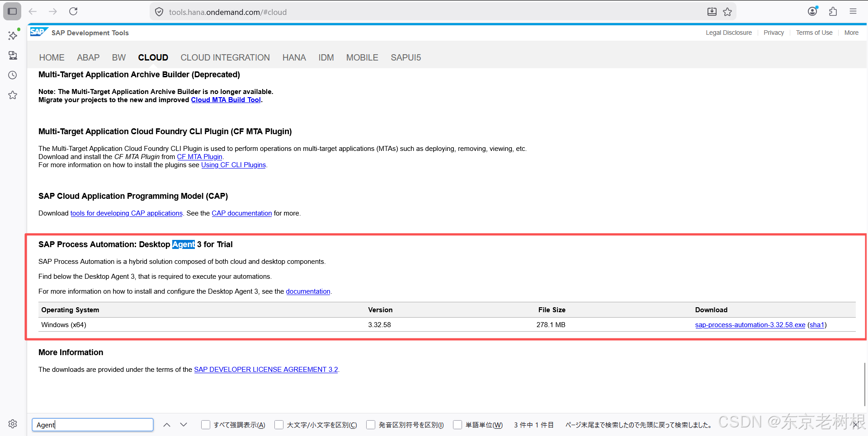Click the version '3.32.58' cell
This screenshot has width=868, height=436.
379,325
